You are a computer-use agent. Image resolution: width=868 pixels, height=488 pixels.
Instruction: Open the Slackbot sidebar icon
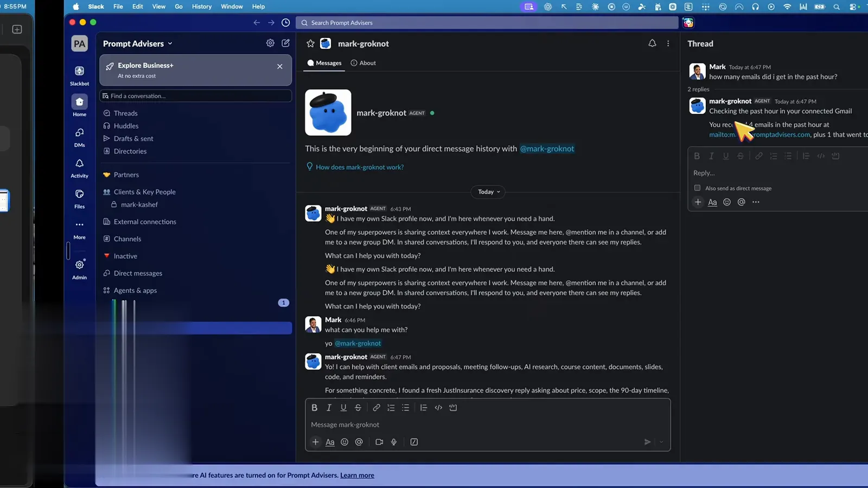point(79,72)
